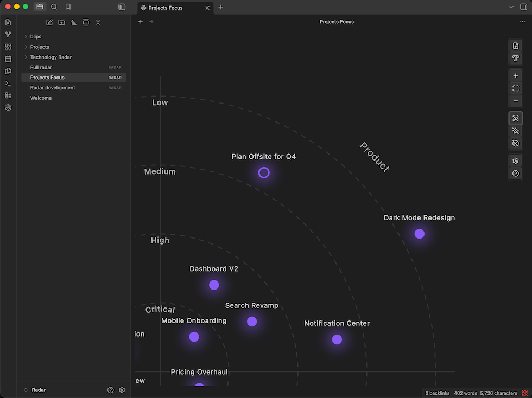
Task: Click the text label tool in radar toolbar
Action: 515,59
